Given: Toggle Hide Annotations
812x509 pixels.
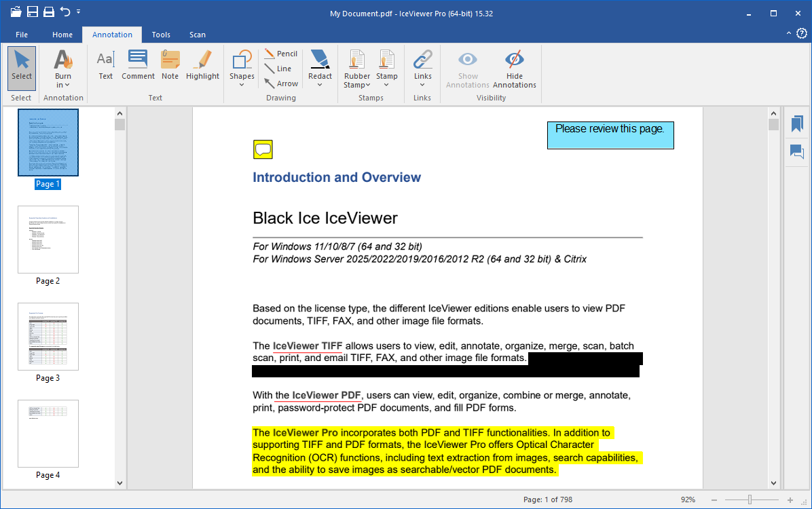Looking at the screenshot, I should [514, 69].
